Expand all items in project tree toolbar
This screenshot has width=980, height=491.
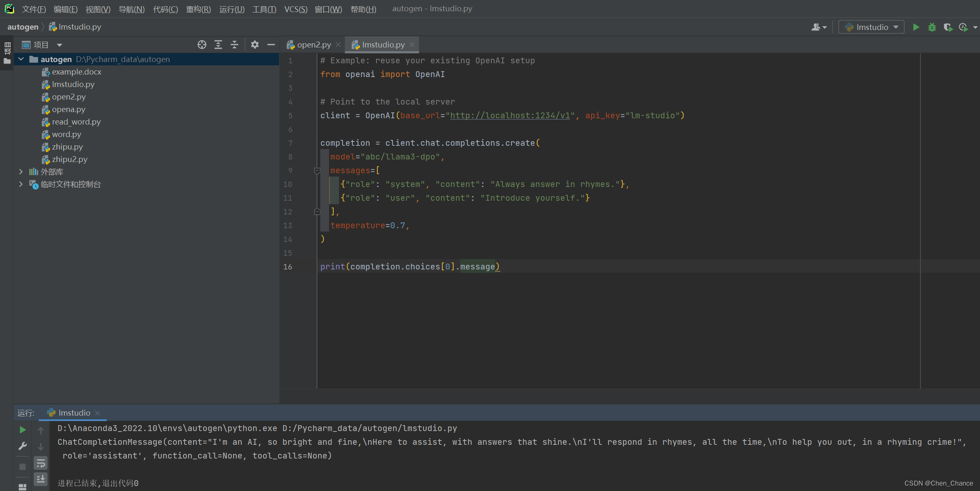(218, 45)
